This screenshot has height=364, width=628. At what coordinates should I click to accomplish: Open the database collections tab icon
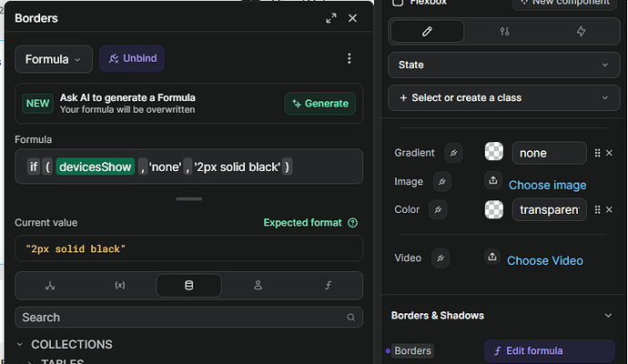[x=188, y=286]
